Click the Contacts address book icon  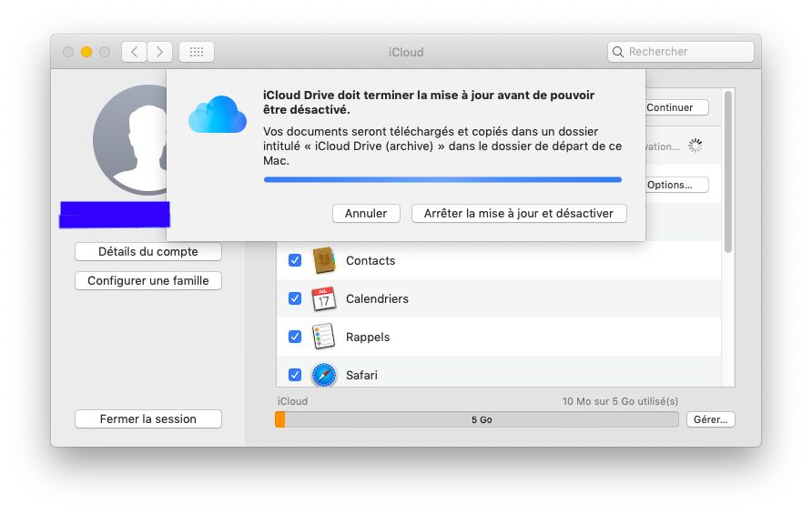(x=324, y=260)
